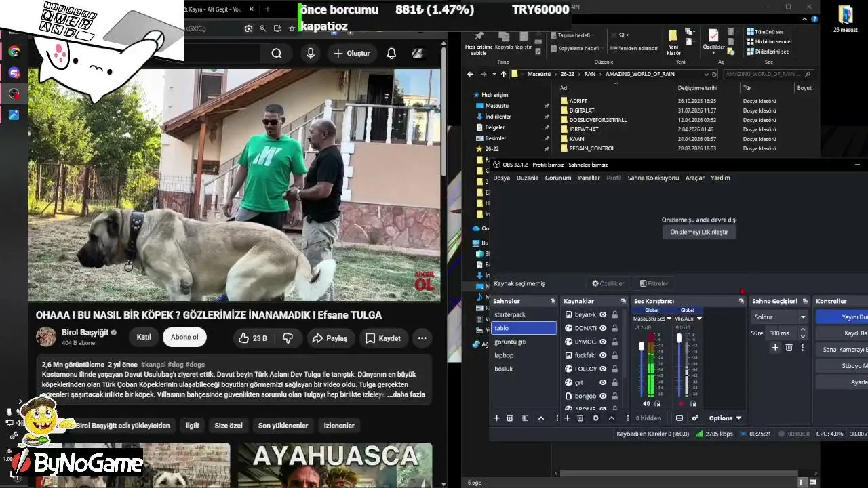Open the Sahne Koleksiyonu menu
The height and width of the screenshot is (488, 868).
[653, 178]
